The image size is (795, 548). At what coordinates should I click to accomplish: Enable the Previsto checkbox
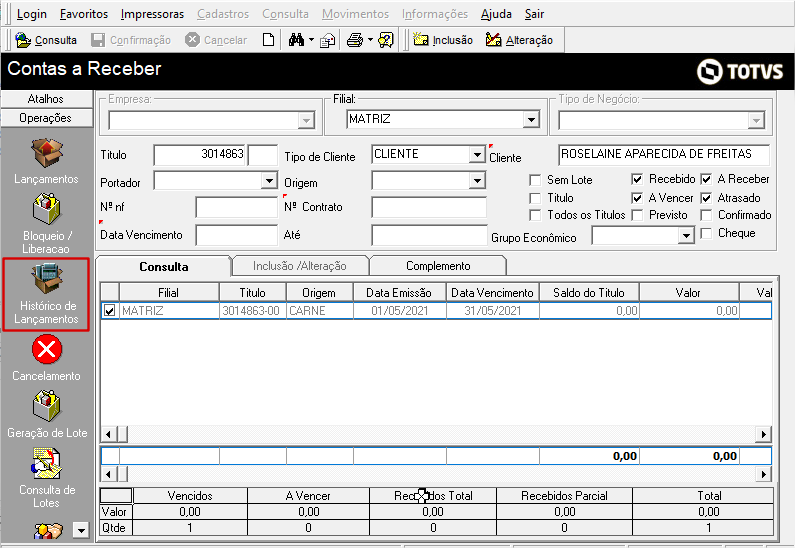[637, 215]
